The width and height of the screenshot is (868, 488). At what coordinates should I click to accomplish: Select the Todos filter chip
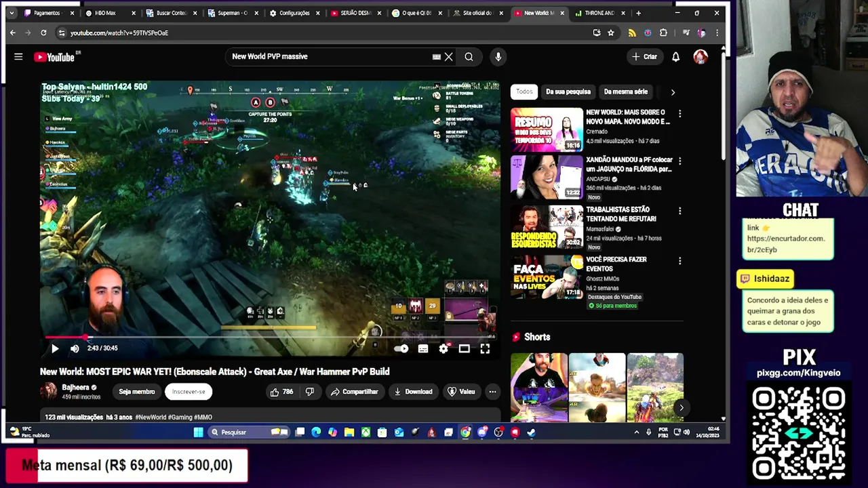(x=524, y=91)
